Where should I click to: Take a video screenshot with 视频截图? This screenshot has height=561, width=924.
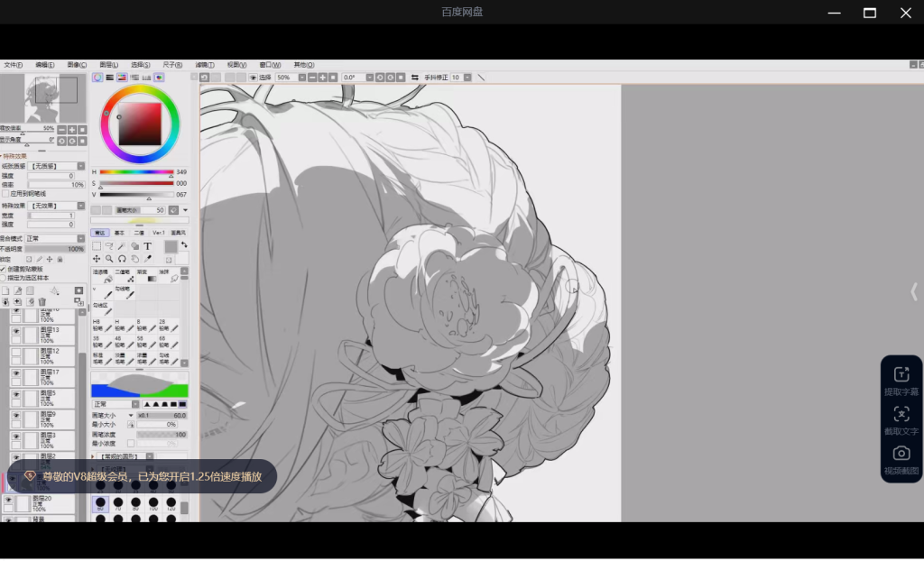[901, 458]
